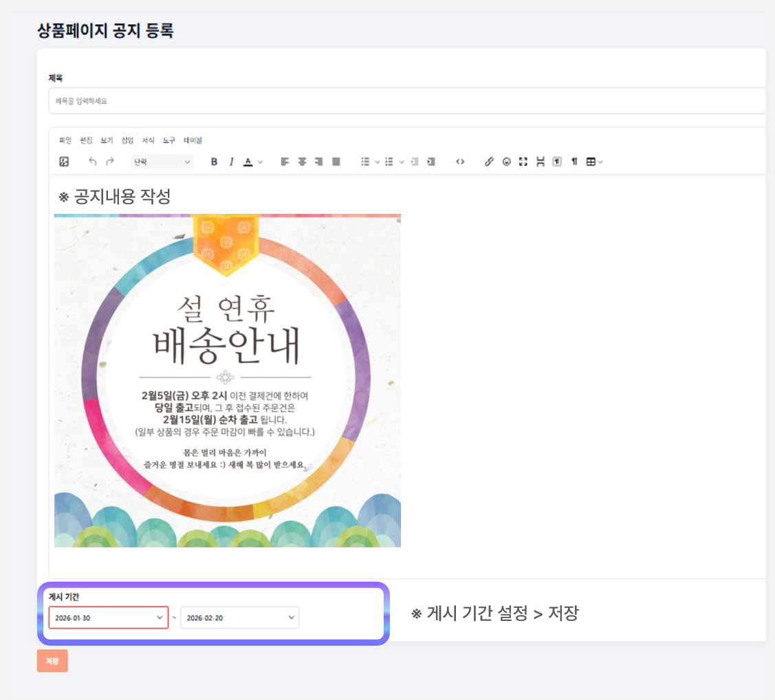
Task: Open the 파일 menu in editor
Action: 65,140
